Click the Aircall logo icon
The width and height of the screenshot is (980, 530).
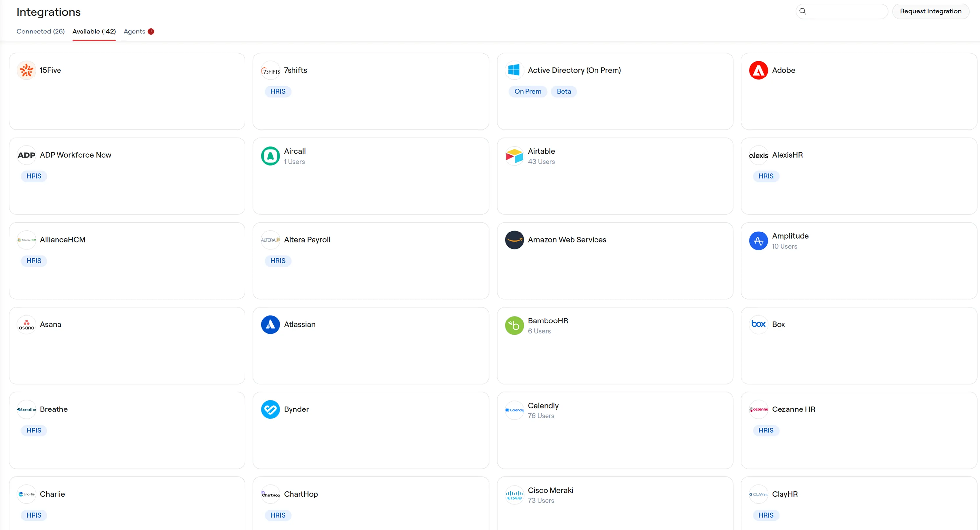pos(270,156)
